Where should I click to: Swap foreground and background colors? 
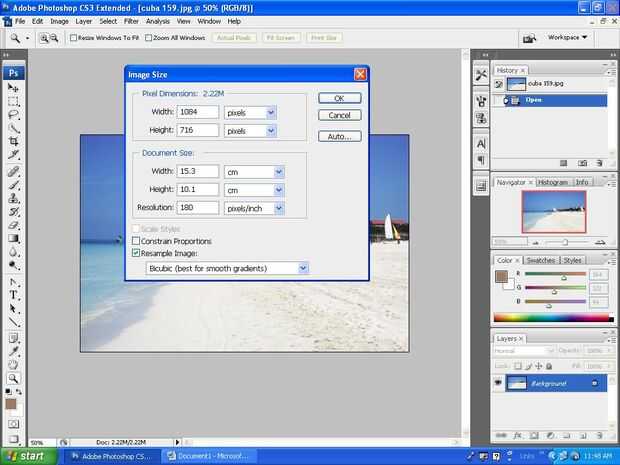(19, 391)
